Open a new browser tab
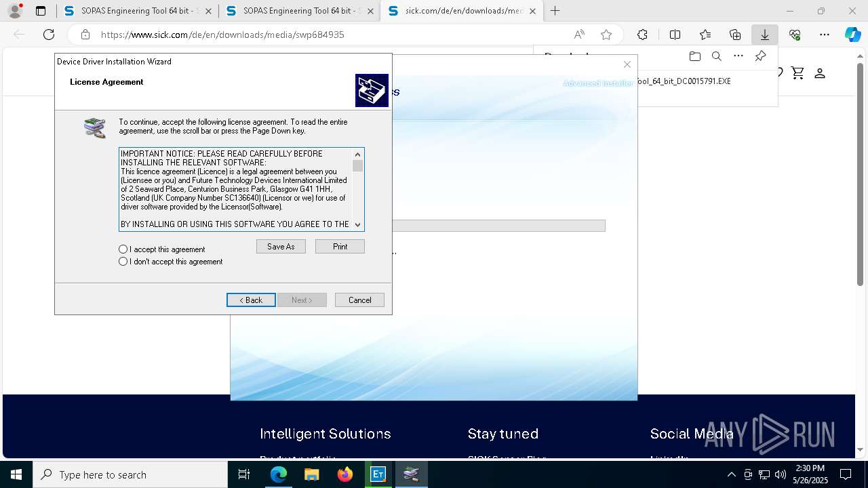Screen dimensions: 868x488 tap(555, 11)
